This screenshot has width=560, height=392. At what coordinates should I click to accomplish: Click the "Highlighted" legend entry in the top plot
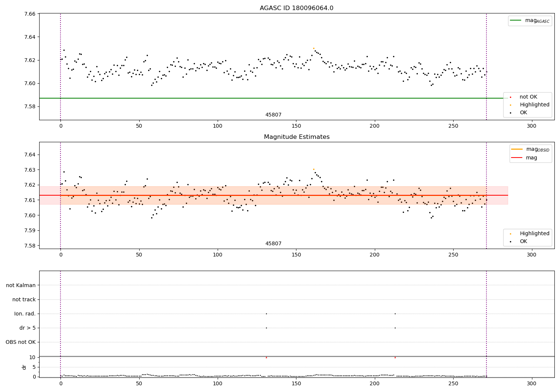[x=530, y=105]
